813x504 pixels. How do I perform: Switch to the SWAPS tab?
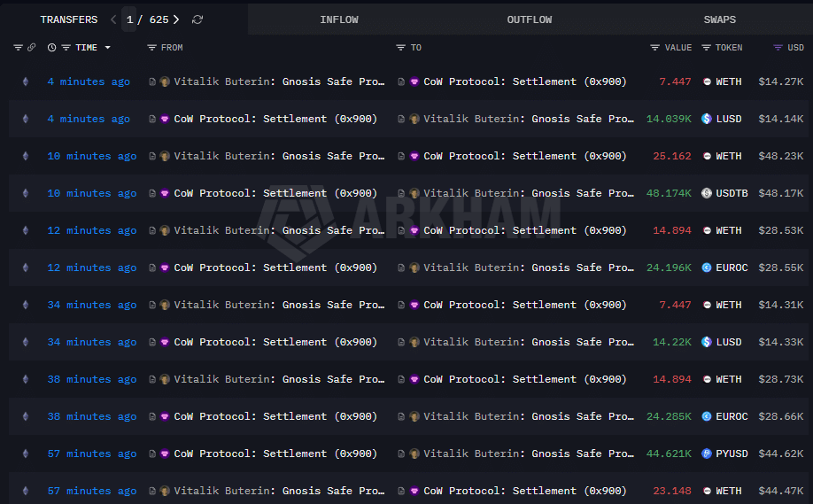click(x=719, y=19)
